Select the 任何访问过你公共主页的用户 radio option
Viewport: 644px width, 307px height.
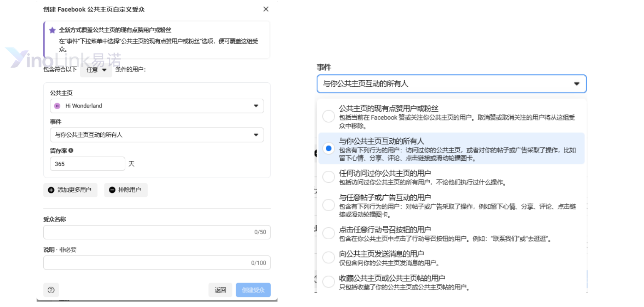[329, 177]
